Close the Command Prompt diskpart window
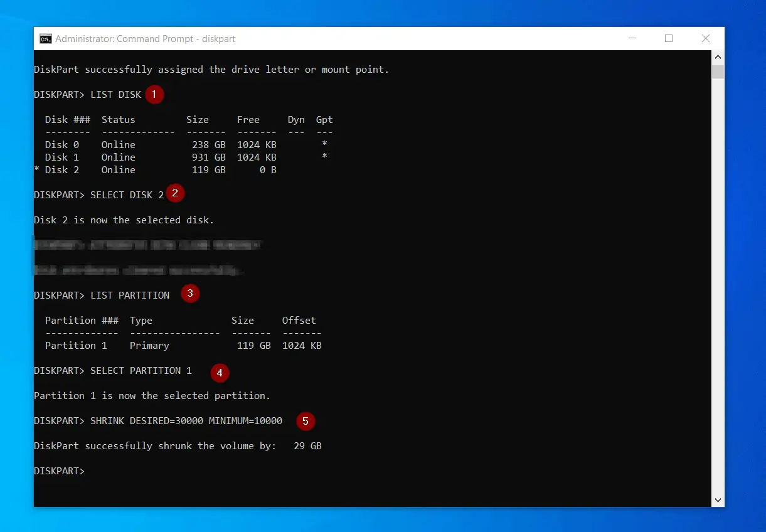 [706, 39]
